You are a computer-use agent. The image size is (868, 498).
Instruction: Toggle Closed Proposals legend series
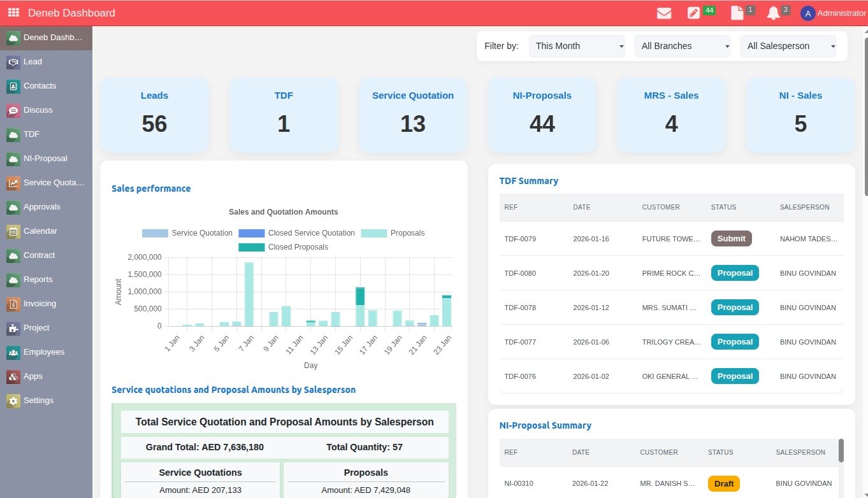pos(284,247)
